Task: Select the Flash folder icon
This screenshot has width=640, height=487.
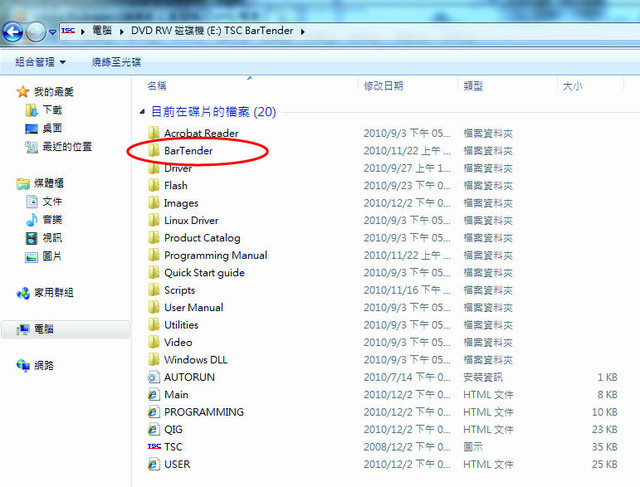Action: [x=154, y=185]
